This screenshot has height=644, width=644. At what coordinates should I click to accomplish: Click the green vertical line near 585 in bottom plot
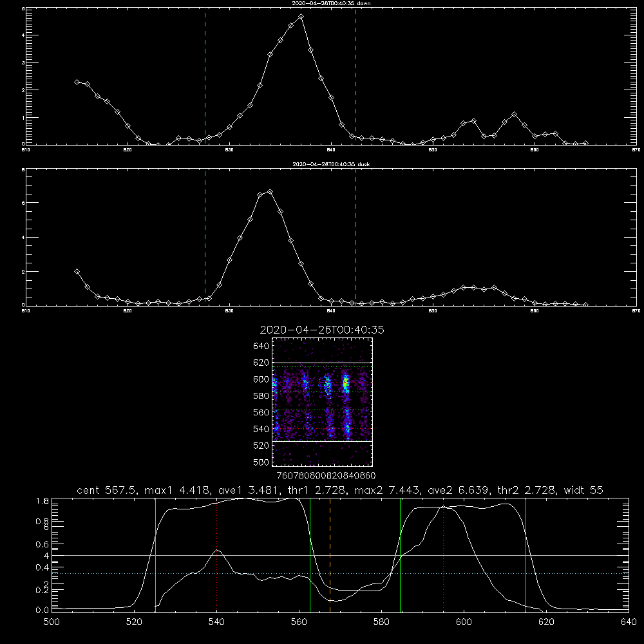click(400, 555)
